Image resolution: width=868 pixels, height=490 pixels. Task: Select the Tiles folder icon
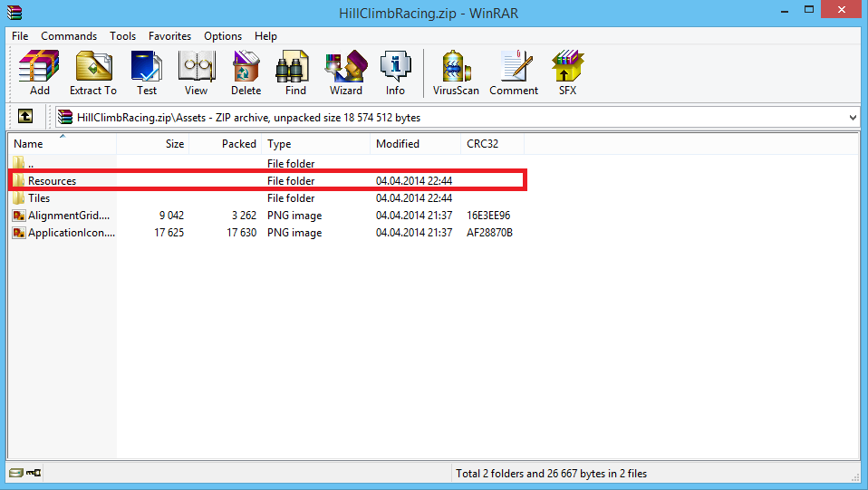point(19,197)
